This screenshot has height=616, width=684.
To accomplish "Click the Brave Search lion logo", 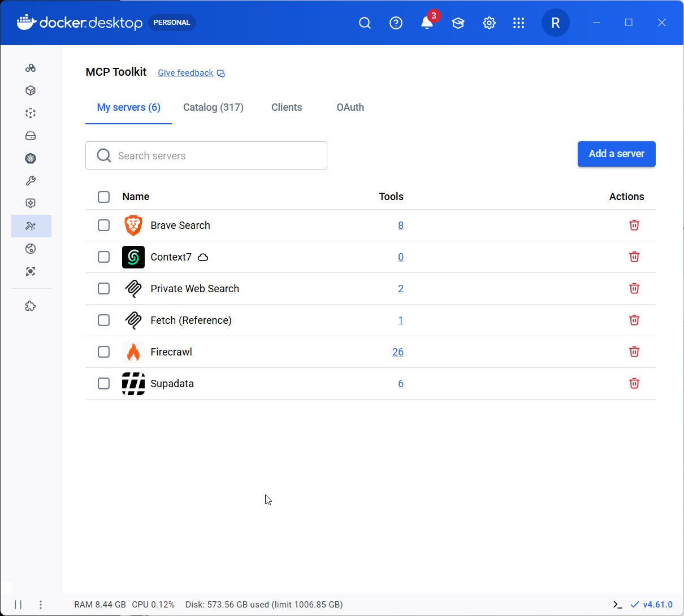I will tap(133, 225).
